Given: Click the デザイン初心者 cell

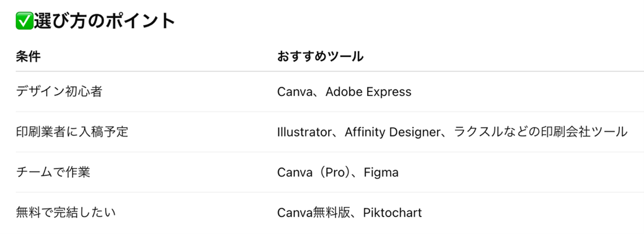Looking at the screenshot, I should [x=59, y=91].
